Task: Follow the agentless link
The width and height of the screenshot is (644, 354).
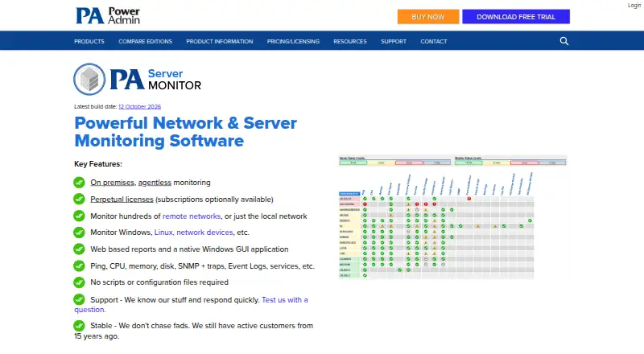Action: click(155, 183)
